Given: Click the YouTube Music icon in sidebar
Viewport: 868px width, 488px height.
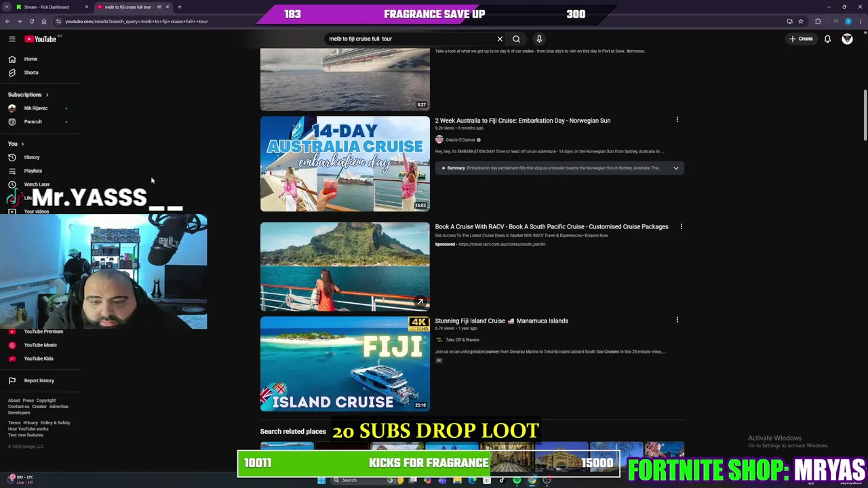Looking at the screenshot, I should 12,345.
